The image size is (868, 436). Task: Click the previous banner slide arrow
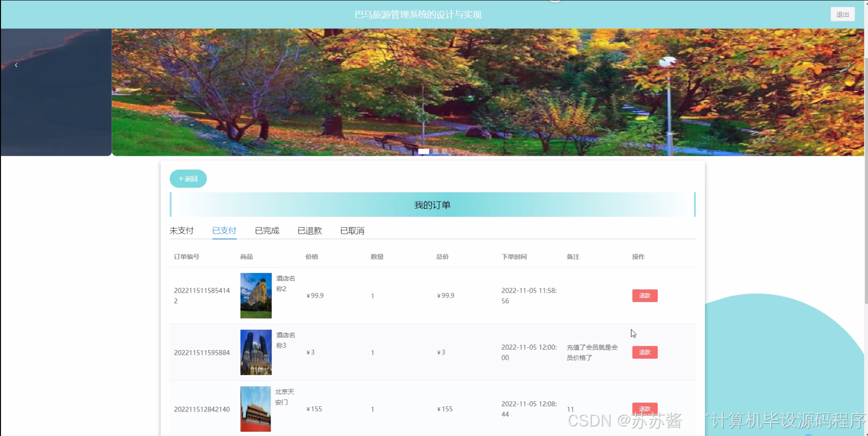pos(16,65)
